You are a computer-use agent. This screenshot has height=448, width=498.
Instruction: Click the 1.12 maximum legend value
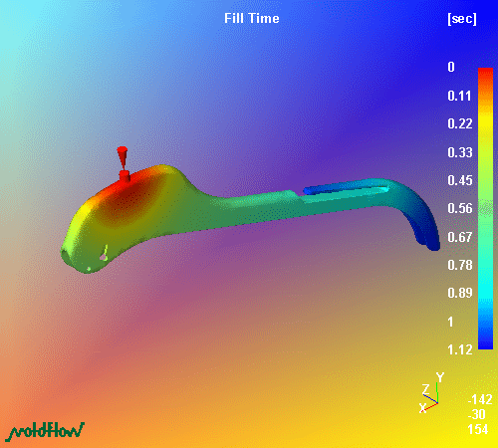(460, 349)
